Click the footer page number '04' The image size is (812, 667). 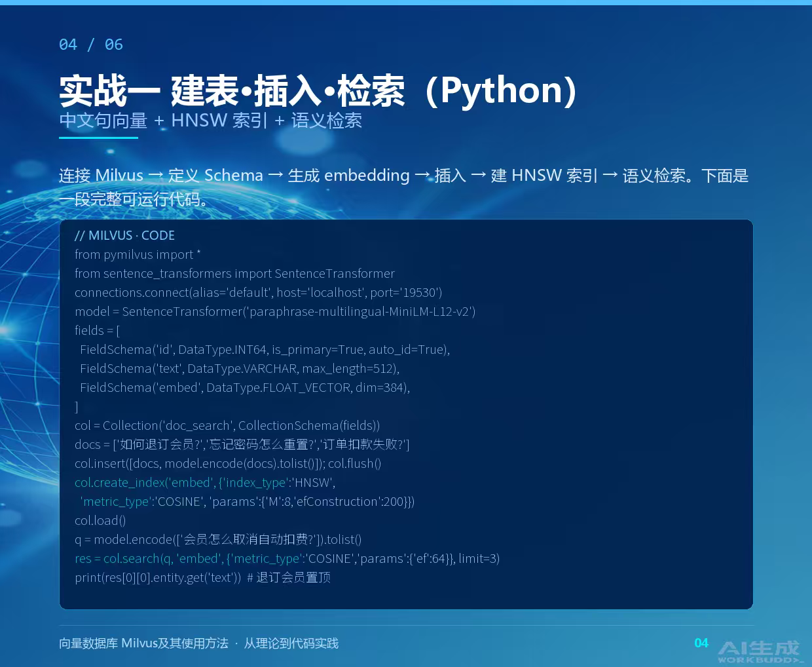pyautogui.click(x=701, y=643)
